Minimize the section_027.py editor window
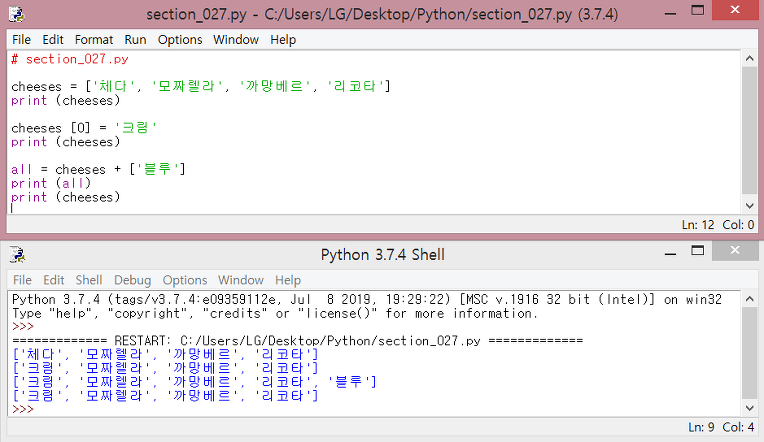 (x=670, y=13)
